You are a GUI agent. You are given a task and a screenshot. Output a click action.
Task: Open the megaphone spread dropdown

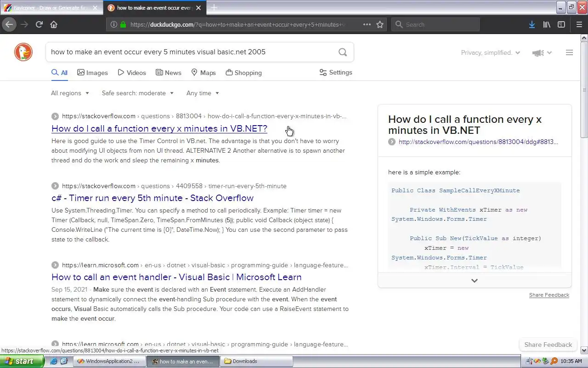pos(542,53)
